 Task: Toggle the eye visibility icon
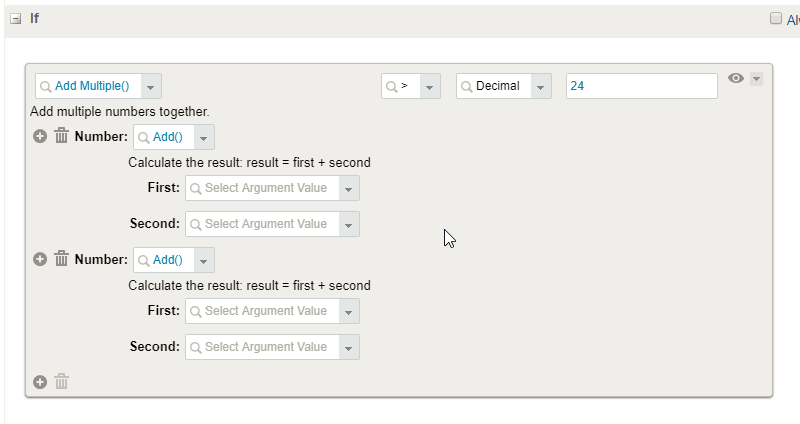(x=736, y=78)
